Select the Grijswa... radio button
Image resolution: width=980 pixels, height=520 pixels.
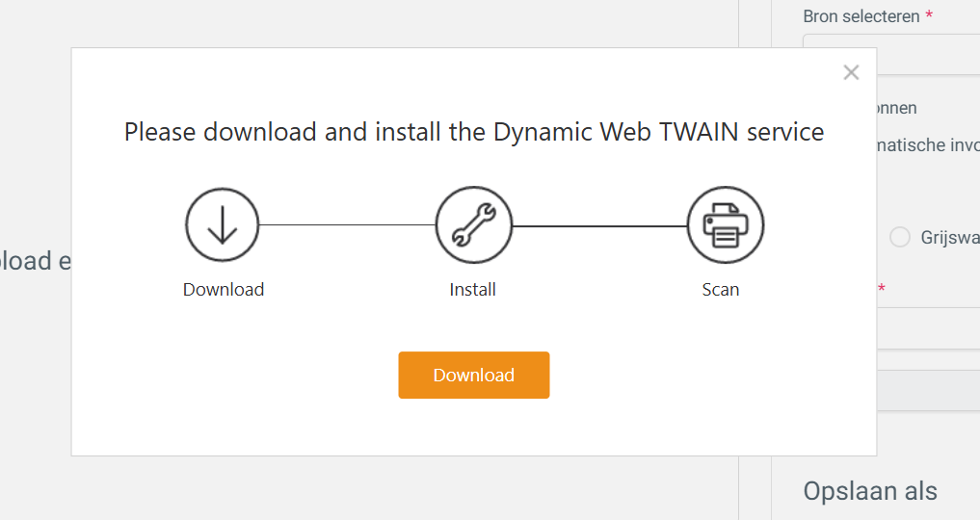tap(899, 237)
